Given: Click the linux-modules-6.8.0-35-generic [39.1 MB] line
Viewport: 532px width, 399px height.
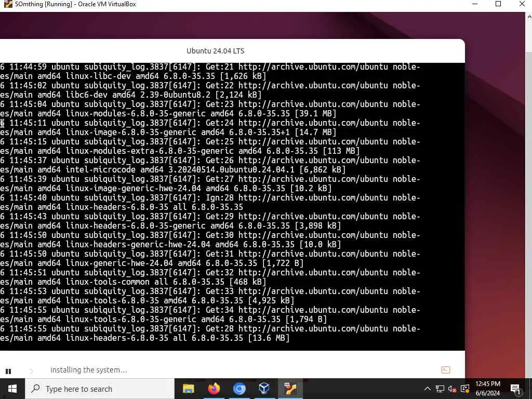Looking at the screenshot, I should pyautogui.click(x=168, y=114).
